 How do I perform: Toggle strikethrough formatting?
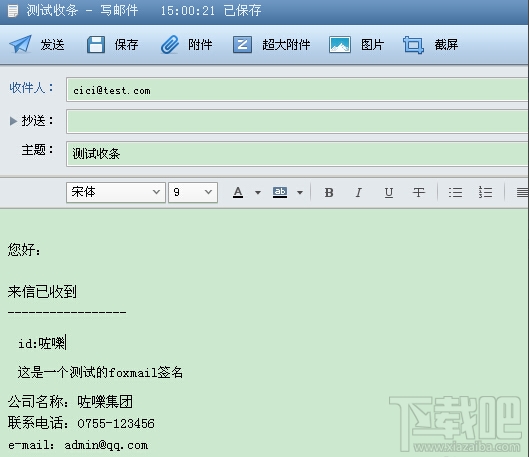pyautogui.click(x=419, y=193)
